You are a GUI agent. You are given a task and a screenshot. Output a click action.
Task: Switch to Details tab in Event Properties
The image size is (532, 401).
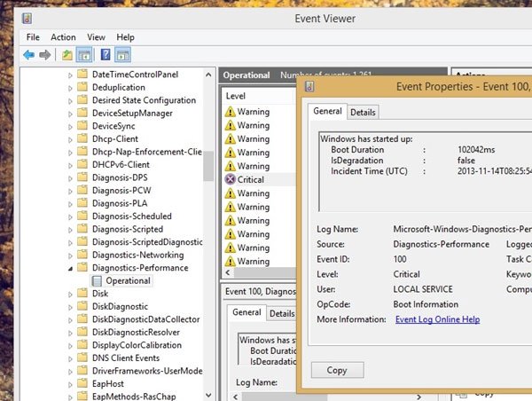coord(363,112)
